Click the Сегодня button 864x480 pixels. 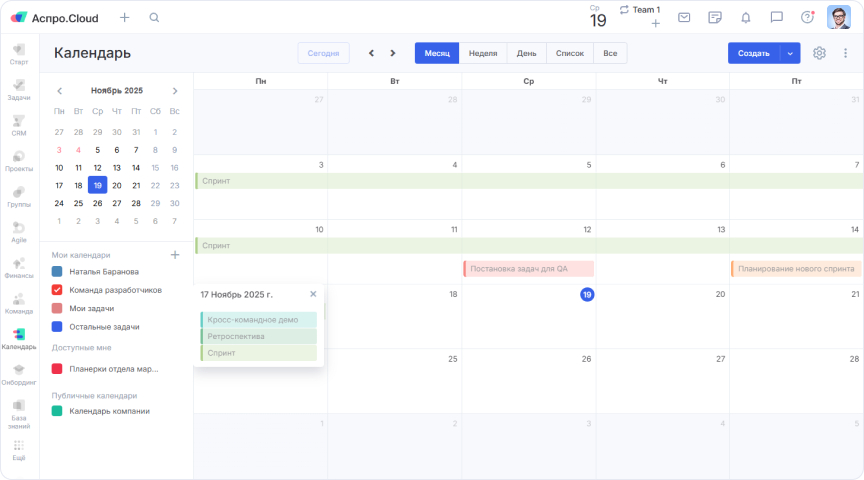(323, 53)
